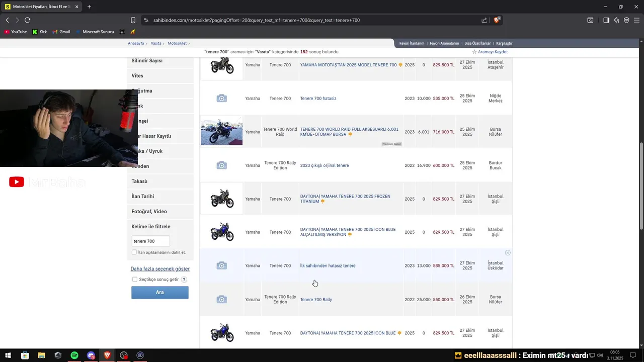The width and height of the screenshot is (644, 362).
Task: Expand Fotoğraf, Video filter
Action: (x=160, y=212)
